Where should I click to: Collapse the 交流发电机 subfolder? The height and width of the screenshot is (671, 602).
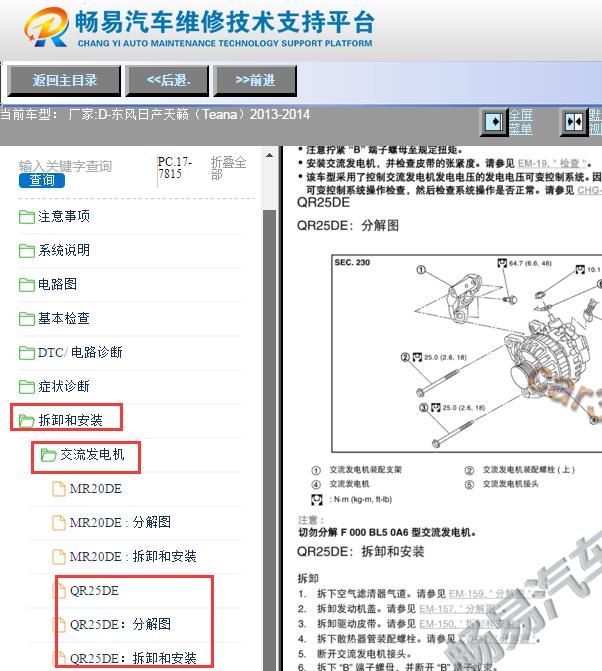[x=92, y=454]
